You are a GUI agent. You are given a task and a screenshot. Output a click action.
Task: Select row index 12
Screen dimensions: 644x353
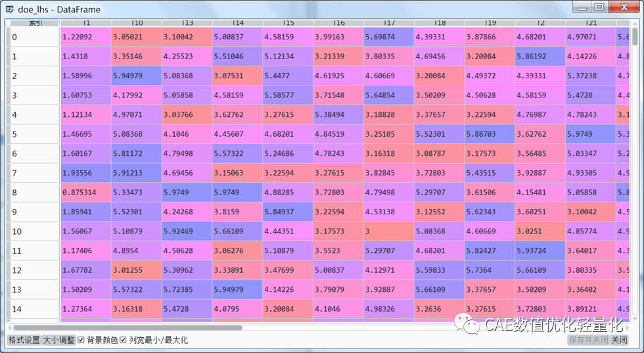click(x=34, y=270)
